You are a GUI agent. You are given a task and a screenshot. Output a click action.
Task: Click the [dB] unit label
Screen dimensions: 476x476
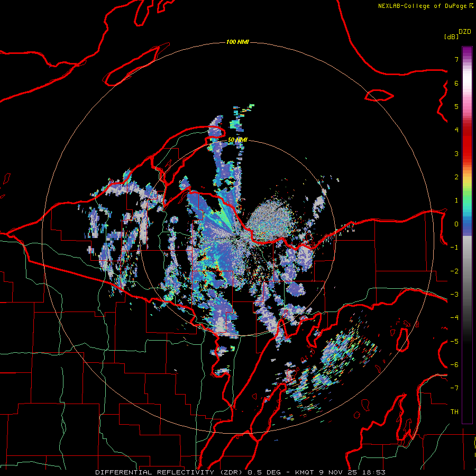coord(451,36)
